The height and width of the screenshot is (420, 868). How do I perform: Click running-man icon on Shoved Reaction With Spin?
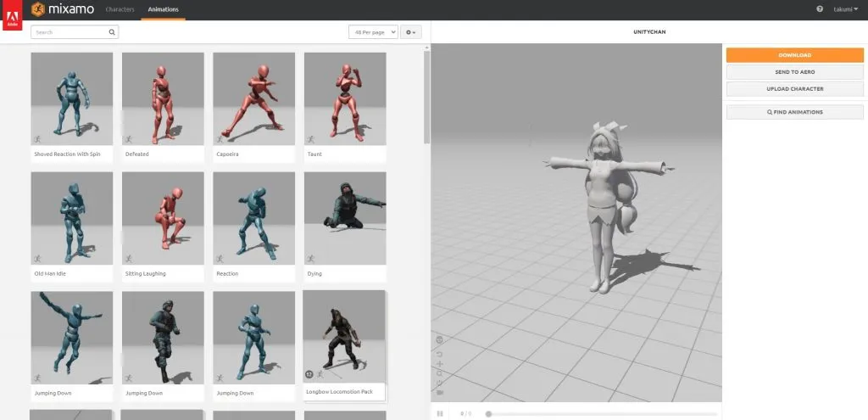[x=37, y=139]
